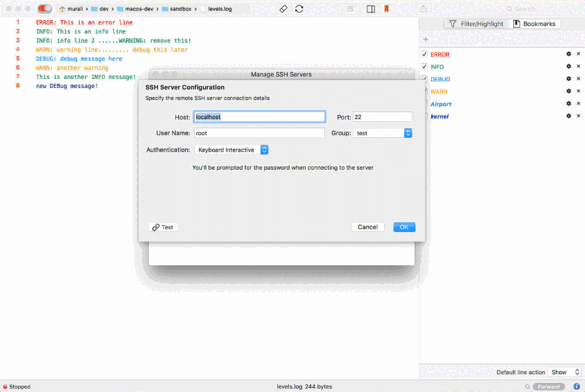Uncheck the INFO filter checkbox

click(424, 67)
